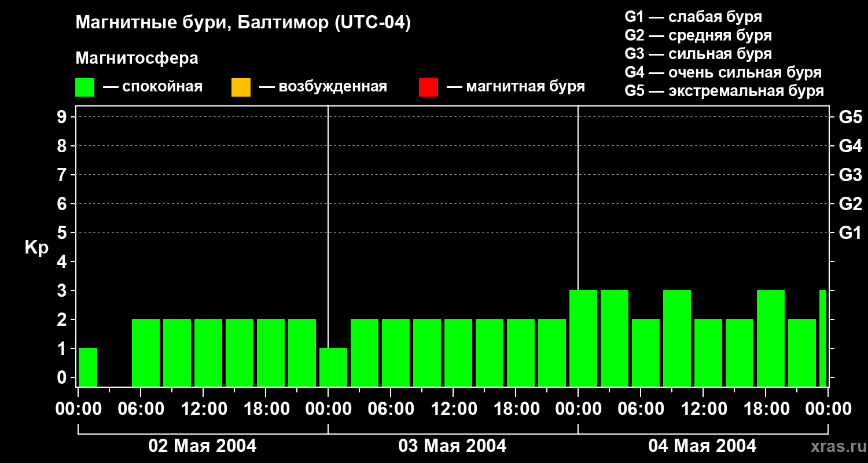Click the G5 label on right axis

pyautogui.click(x=850, y=117)
